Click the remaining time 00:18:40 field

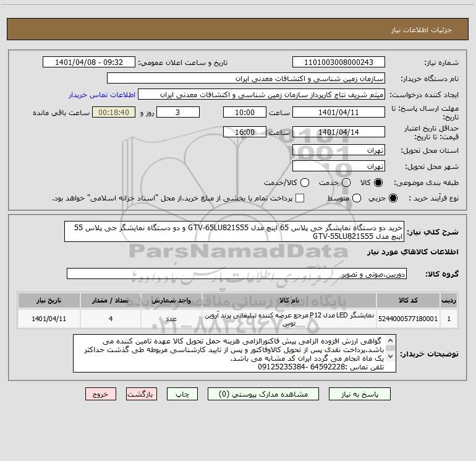(114, 112)
